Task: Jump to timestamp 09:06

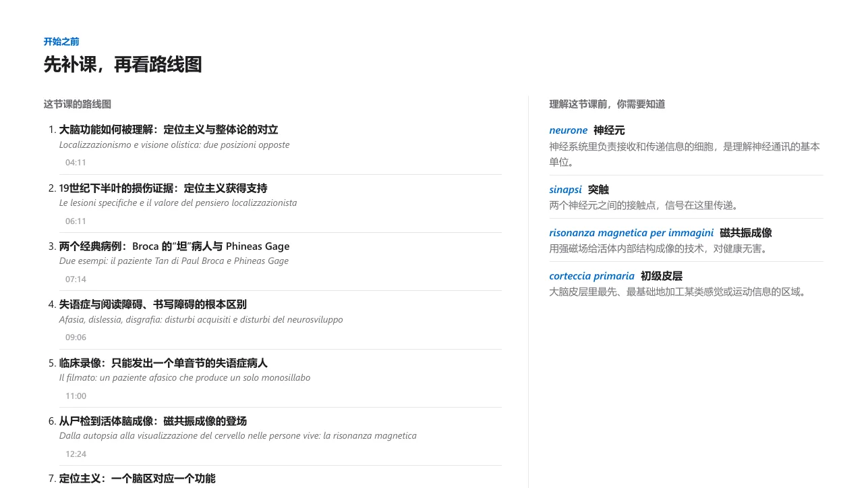Action: 76,337
